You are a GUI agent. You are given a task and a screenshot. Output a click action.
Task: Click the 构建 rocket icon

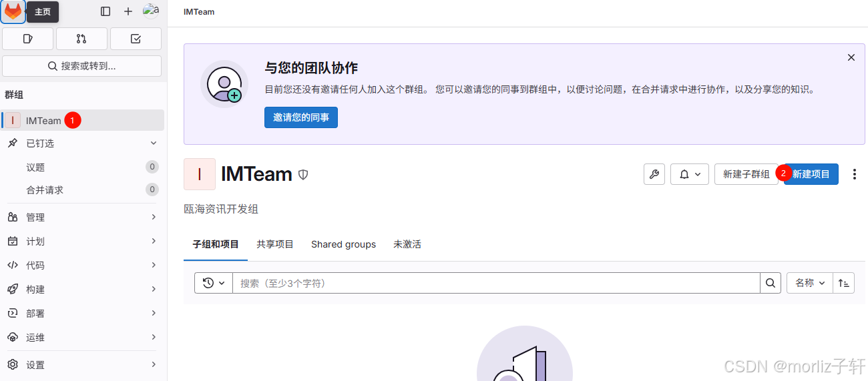(13, 289)
